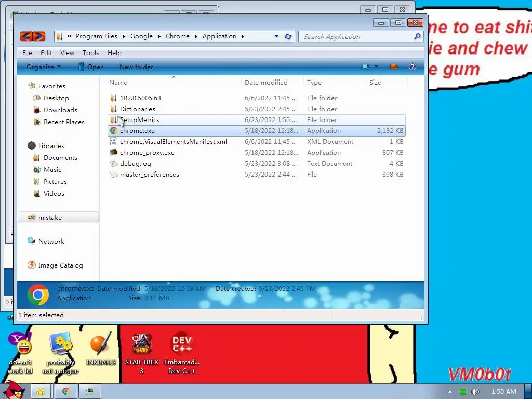Image resolution: width=532 pixels, height=399 pixels.
Task: Open Pictures library
Action: coord(55,181)
